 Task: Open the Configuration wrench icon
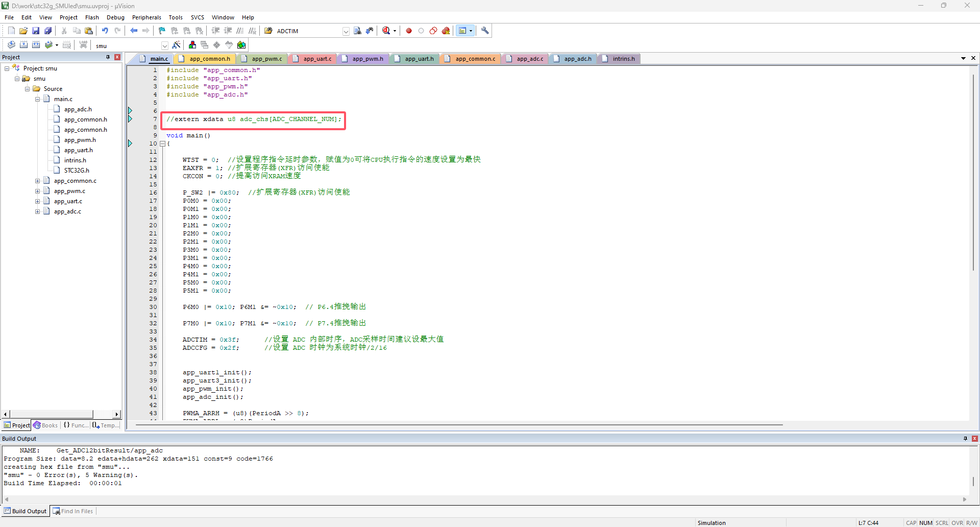(x=485, y=31)
